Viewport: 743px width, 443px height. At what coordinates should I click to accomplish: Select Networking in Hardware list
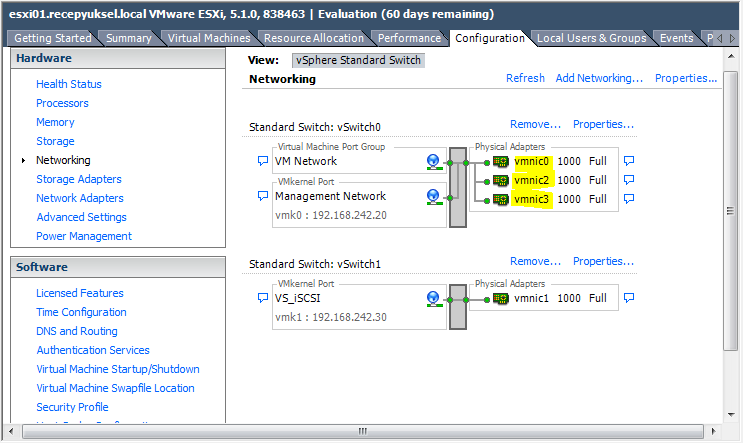[x=63, y=160]
